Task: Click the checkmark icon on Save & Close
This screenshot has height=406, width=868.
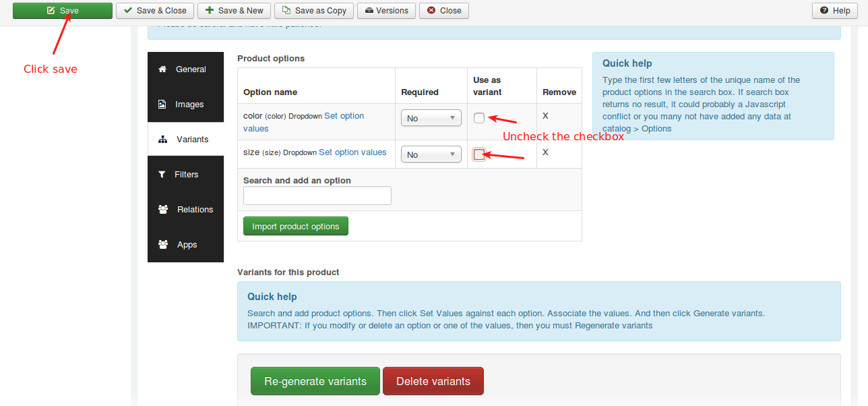Action: click(128, 11)
